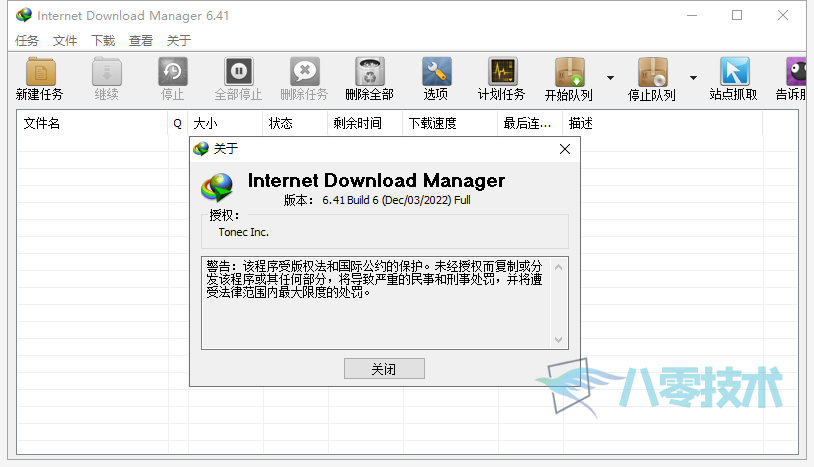
Task: Click the 继续 (resume) toolbar icon
Action: point(106,72)
